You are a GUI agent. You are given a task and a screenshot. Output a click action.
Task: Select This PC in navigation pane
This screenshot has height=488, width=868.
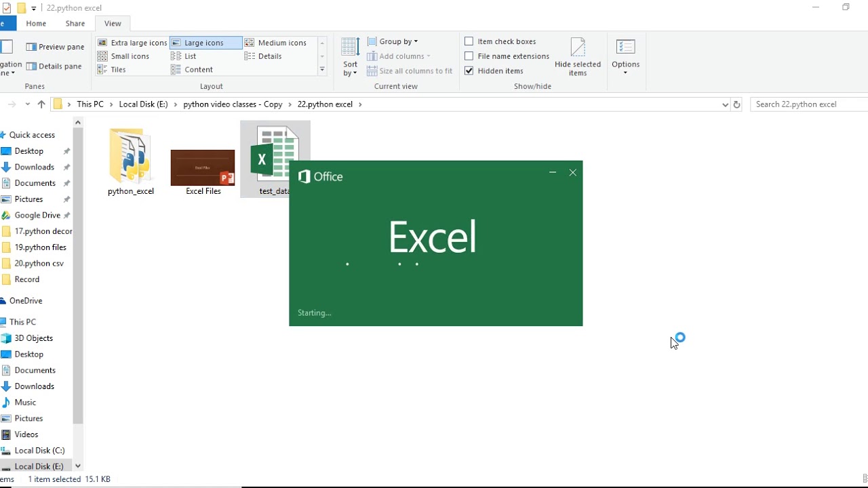coord(22,322)
